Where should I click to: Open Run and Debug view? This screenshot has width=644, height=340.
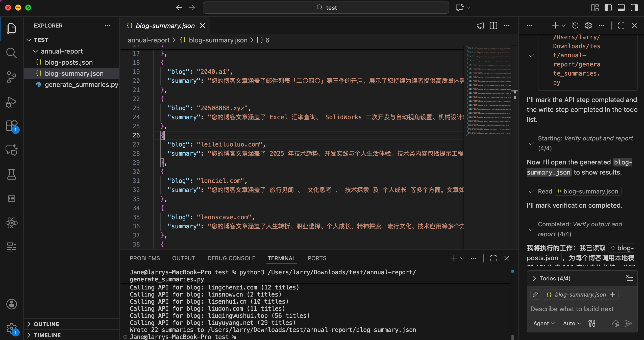pos(11,102)
